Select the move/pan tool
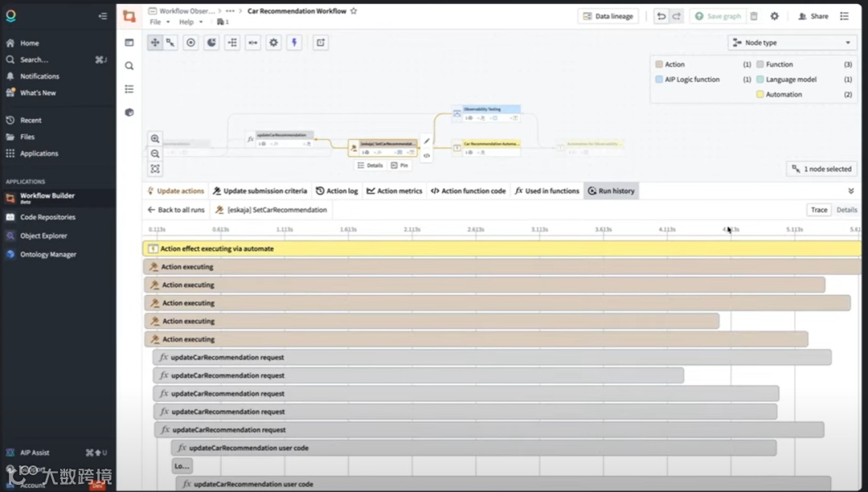 [x=155, y=43]
